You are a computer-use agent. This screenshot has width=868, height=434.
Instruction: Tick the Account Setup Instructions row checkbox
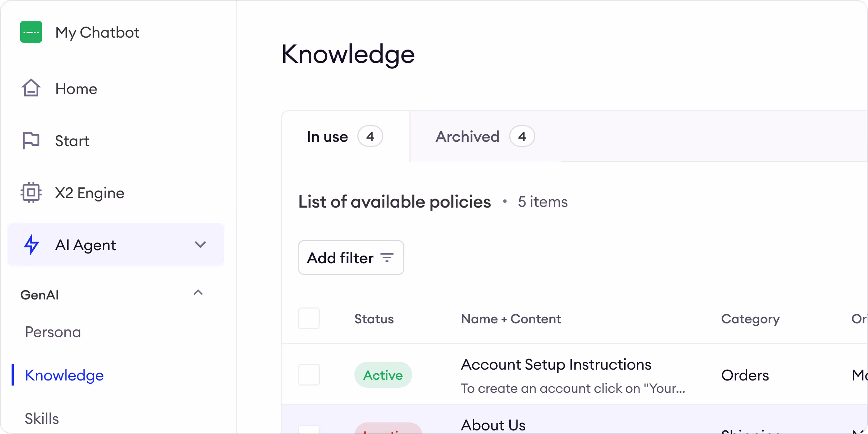click(309, 375)
